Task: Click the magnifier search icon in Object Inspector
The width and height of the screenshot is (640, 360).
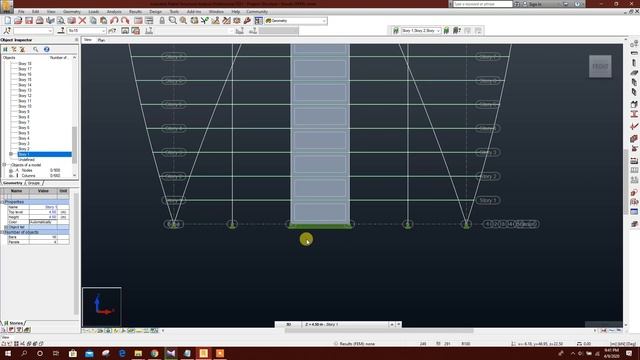Action: (36, 49)
